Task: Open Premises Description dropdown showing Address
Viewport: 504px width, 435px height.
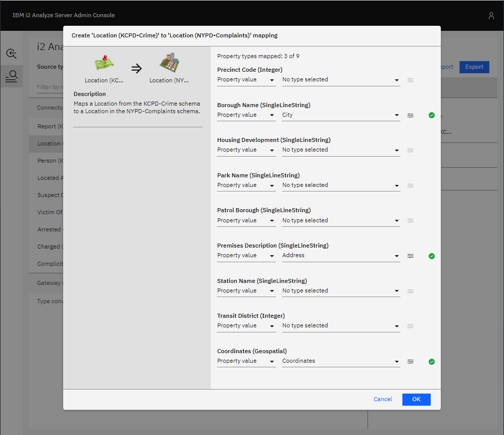Action: click(x=341, y=256)
